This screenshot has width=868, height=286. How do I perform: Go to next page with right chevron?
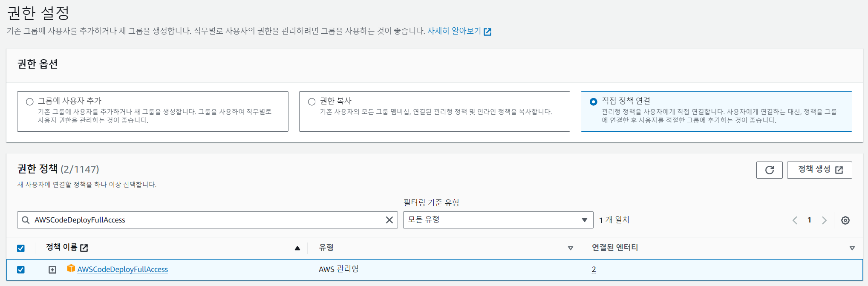pyautogui.click(x=824, y=220)
